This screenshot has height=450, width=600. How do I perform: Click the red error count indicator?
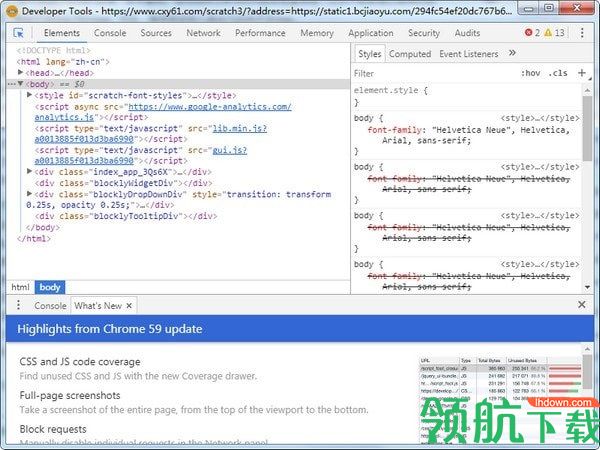[532, 33]
